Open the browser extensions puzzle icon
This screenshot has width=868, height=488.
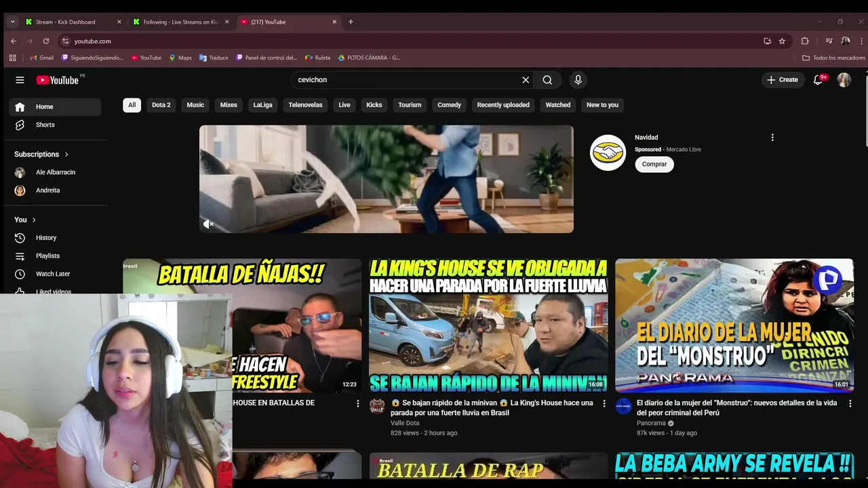click(x=805, y=41)
